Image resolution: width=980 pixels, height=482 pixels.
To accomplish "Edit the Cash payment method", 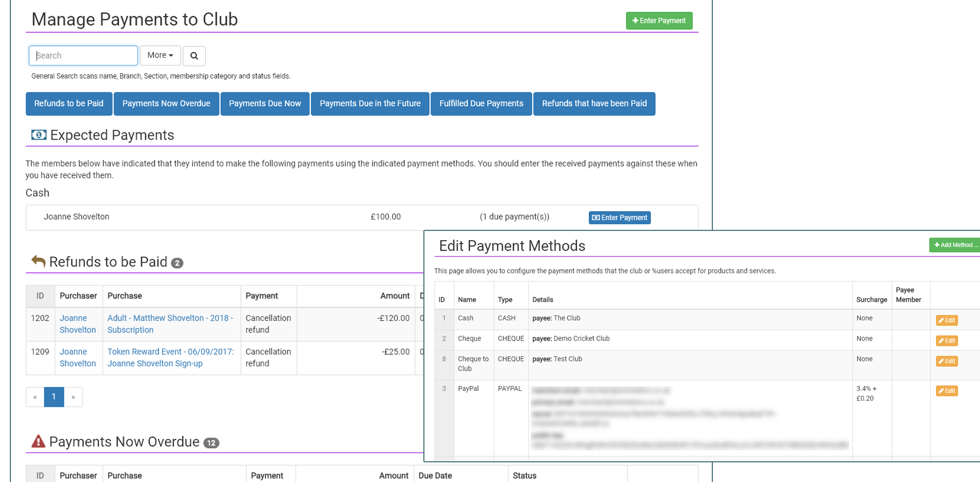I will [x=947, y=320].
